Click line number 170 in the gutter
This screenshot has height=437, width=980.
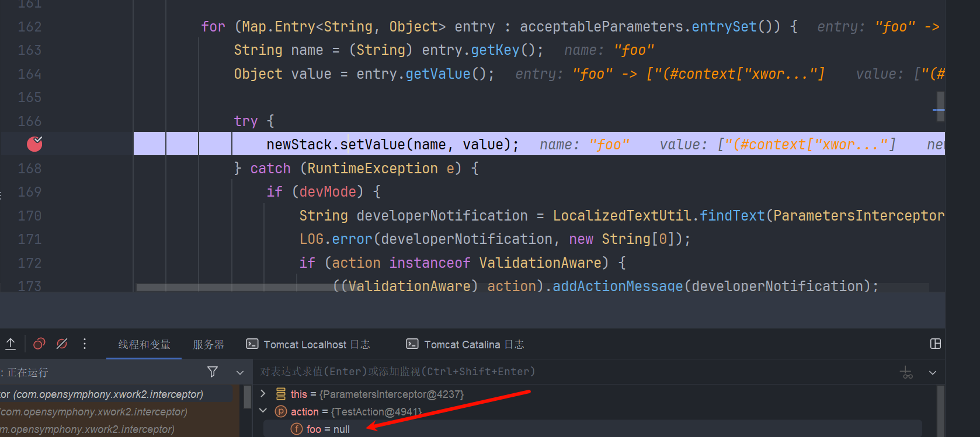pyautogui.click(x=29, y=216)
